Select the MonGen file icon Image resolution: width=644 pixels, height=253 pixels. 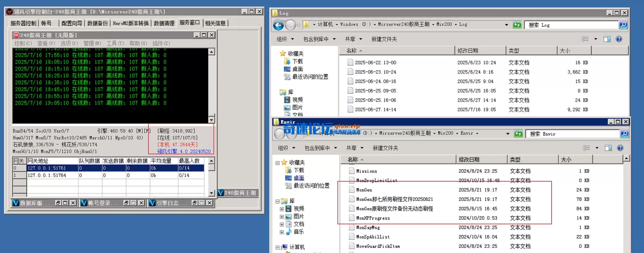[352, 190]
